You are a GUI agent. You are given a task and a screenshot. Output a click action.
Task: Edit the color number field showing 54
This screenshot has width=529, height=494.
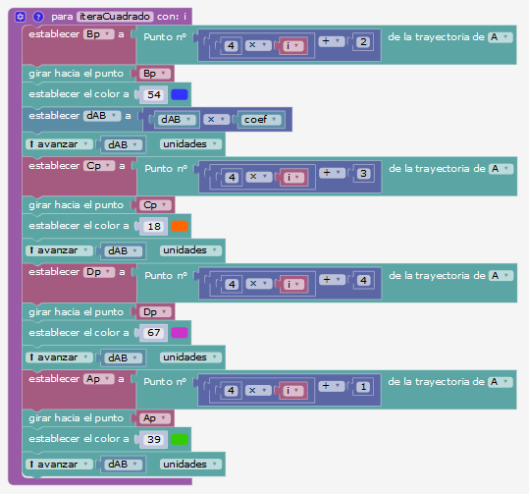click(x=154, y=94)
